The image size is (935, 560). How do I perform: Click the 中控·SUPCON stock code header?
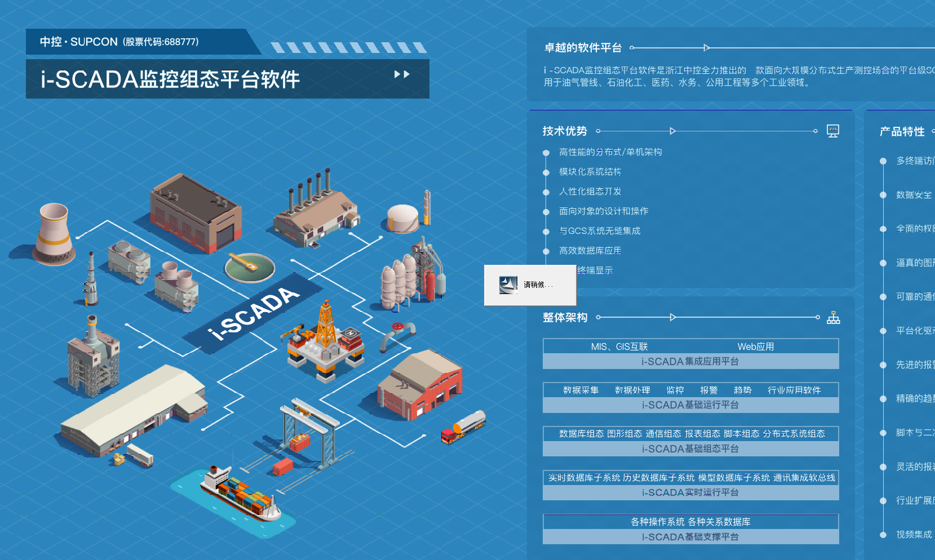[119, 42]
